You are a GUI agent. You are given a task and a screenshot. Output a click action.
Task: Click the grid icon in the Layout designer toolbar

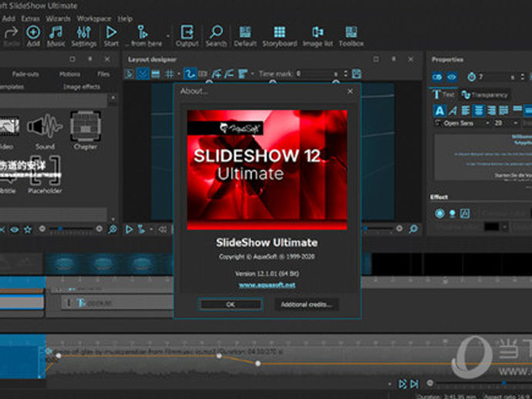click(x=169, y=74)
